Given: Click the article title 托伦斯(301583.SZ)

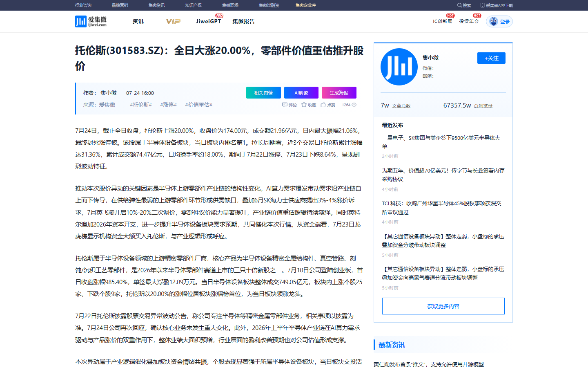Looking at the screenshot, I should coord(219,58).
